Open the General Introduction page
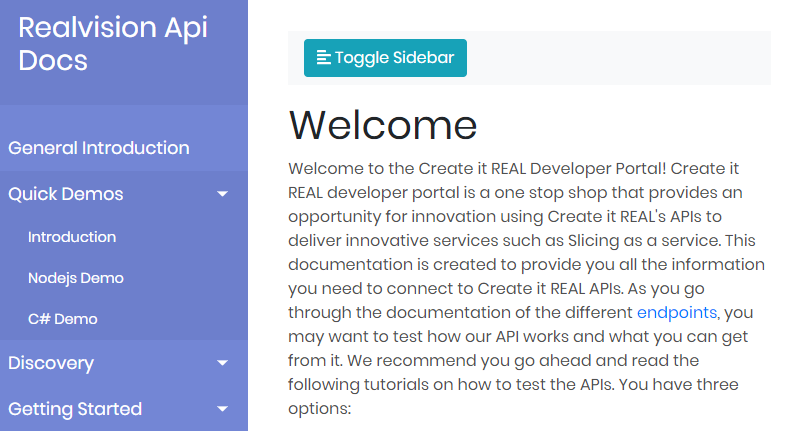This screenshot has height=431, width=802. 99,148
